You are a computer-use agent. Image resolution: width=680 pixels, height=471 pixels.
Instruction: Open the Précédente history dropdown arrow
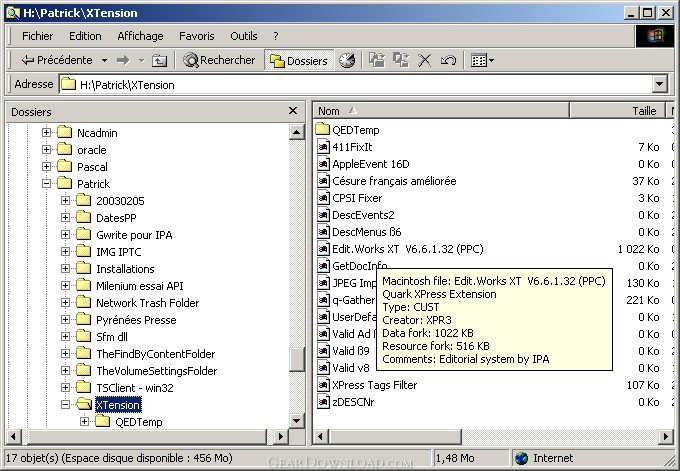pyautogui.click(x=104, y=60)
